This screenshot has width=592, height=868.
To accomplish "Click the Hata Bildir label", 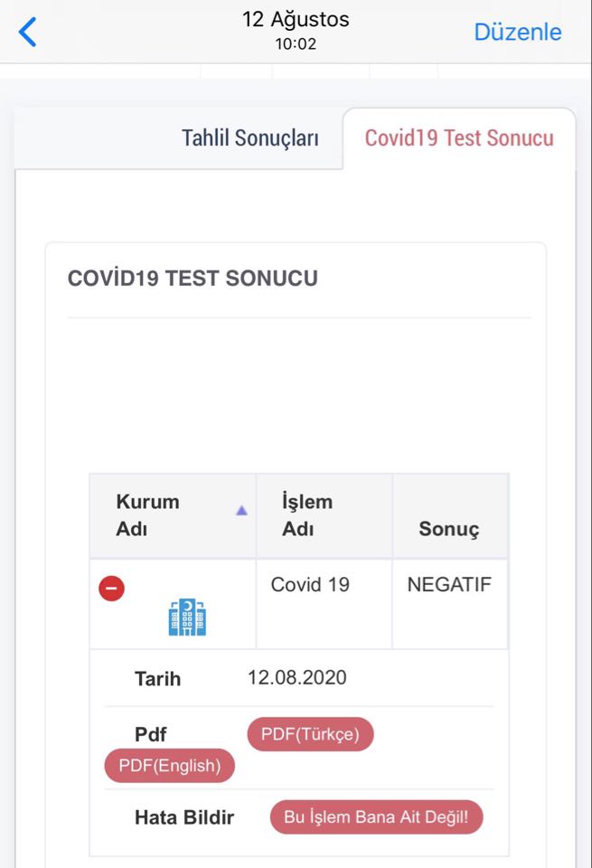I will (184, 817).
